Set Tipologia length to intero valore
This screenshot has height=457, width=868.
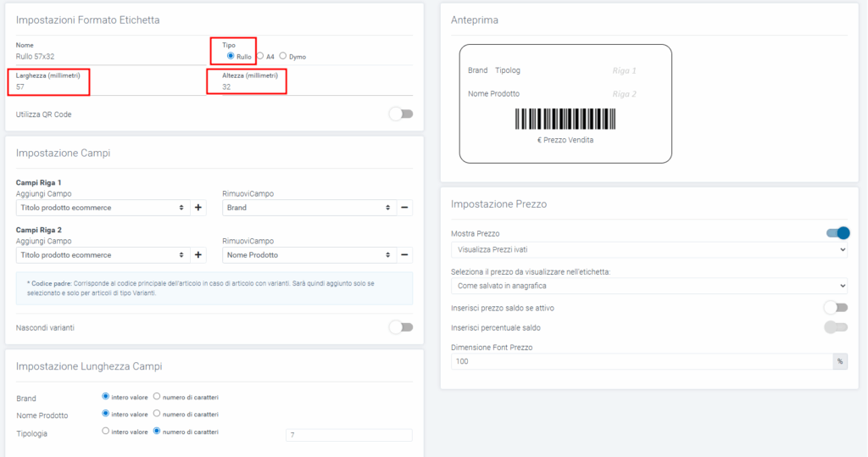pos(106,432)
